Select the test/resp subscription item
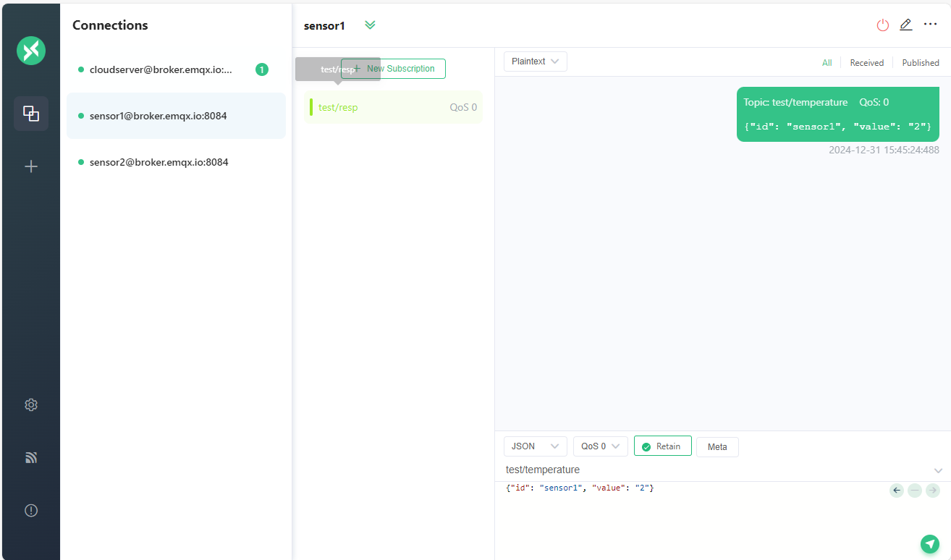 (x=393, y=107)
